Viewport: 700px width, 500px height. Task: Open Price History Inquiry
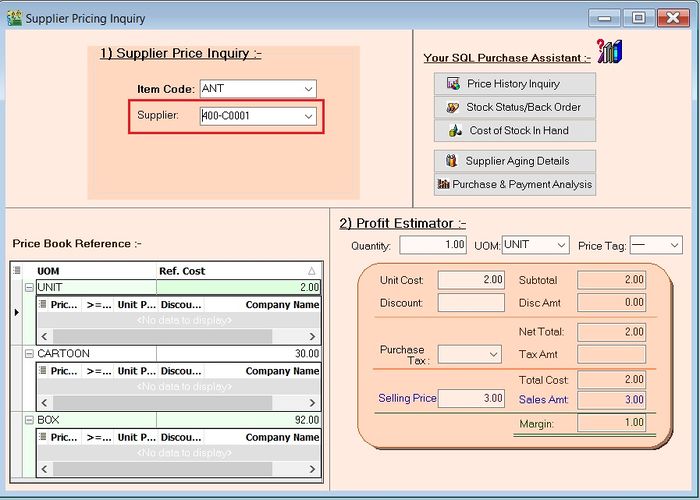(515, 84)
